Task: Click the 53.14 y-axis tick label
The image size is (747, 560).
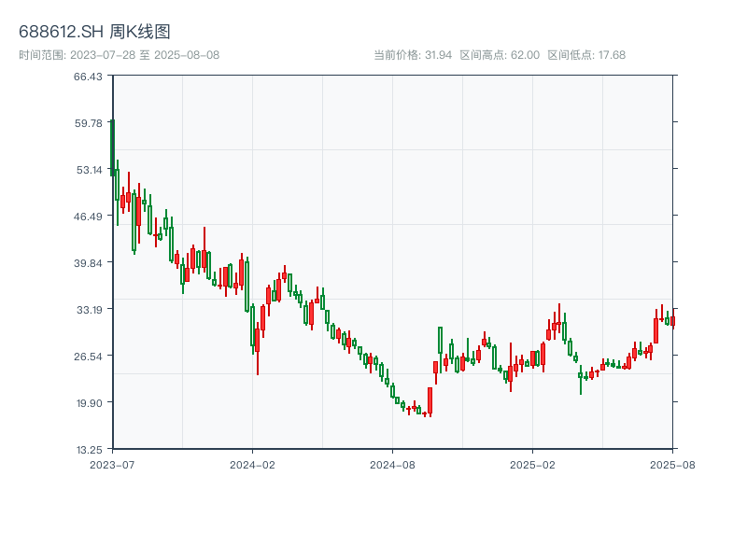Action: (90, 170)
